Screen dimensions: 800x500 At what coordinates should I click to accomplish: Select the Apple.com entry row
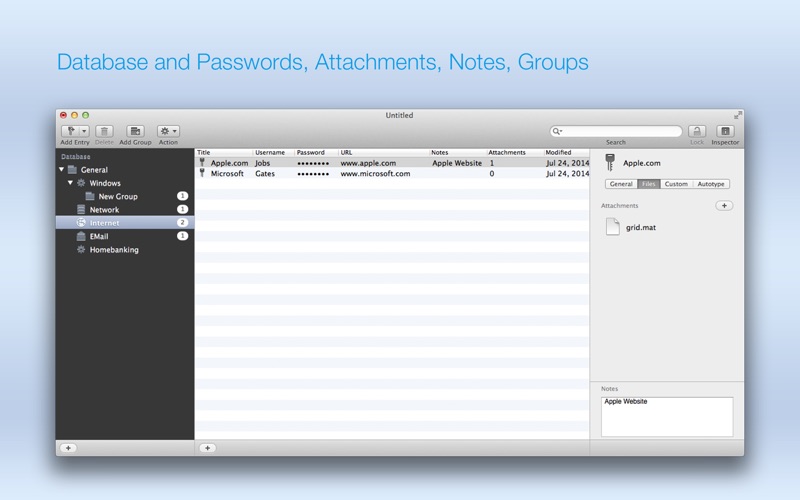(x=392, y=163)
